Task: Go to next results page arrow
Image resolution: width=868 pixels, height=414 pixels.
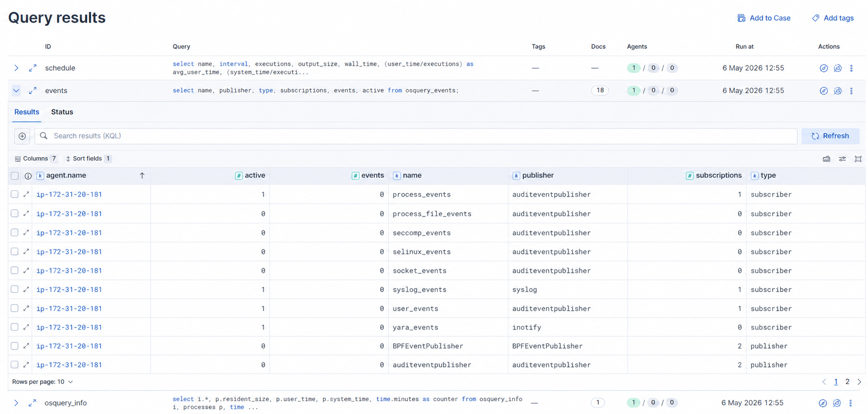Action: click(x=859, y=382)
